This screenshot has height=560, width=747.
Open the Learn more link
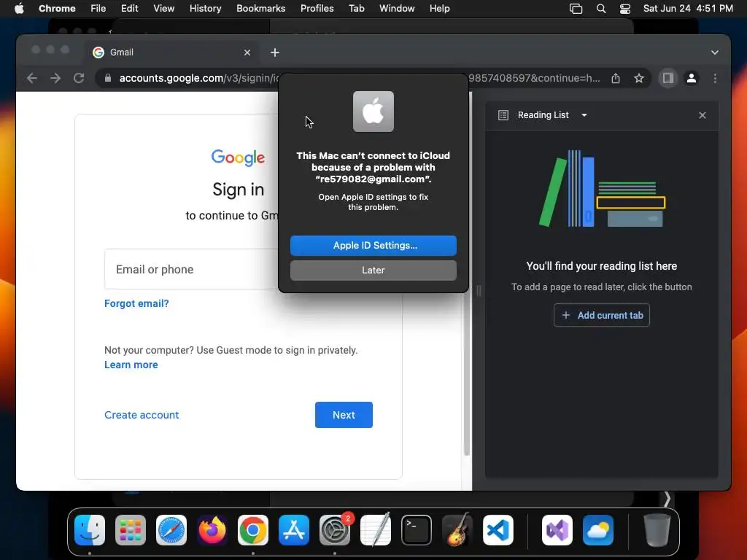pos(131,365)
